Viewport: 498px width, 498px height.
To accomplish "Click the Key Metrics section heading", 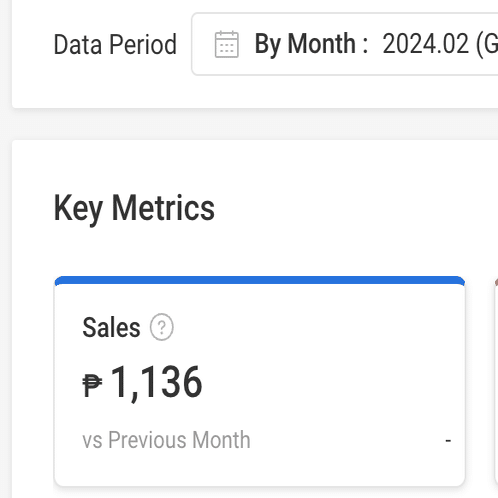I will [134, 208].
